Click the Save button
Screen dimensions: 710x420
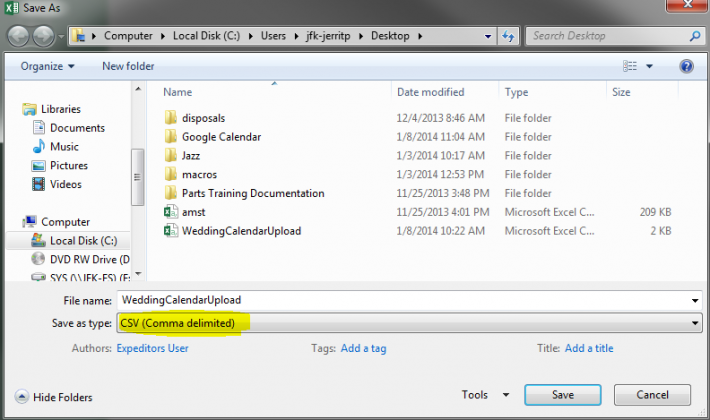(x=563, y=395)
